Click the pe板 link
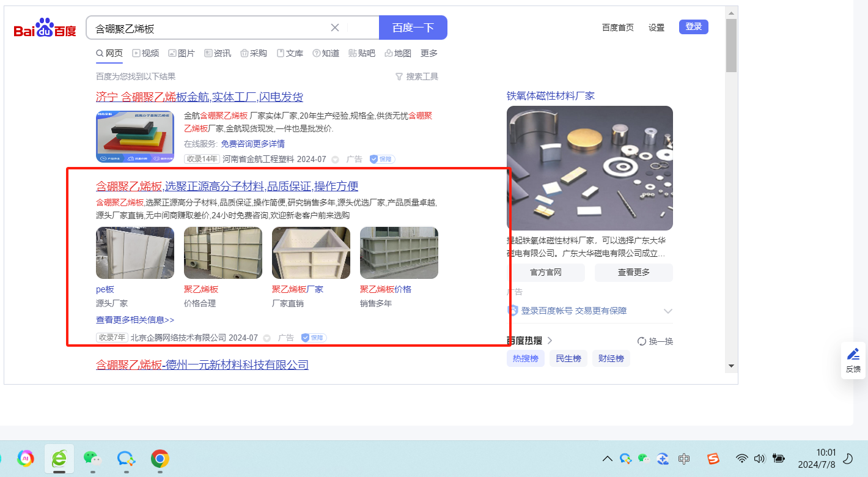 point(105,289)
